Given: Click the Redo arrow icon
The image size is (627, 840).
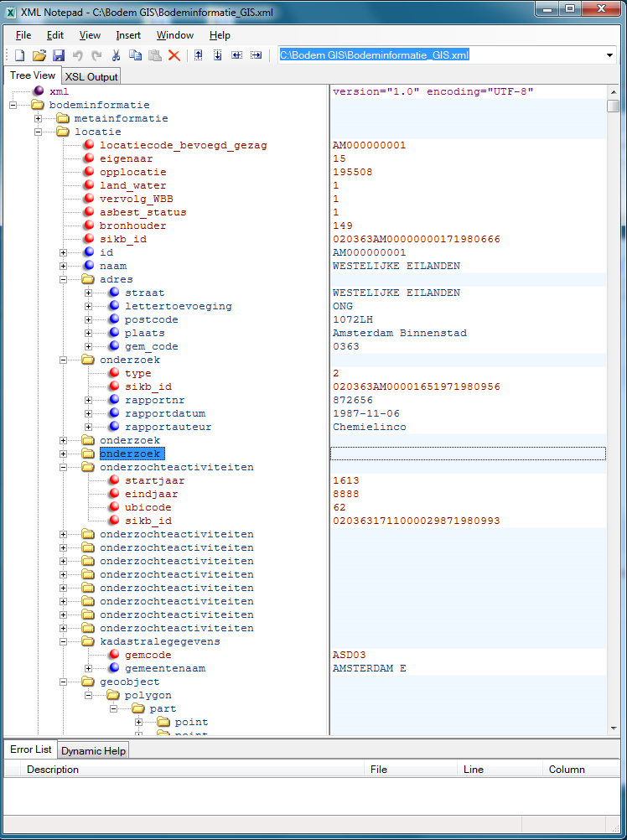Looking at the screenshot, I should (97, 55).
